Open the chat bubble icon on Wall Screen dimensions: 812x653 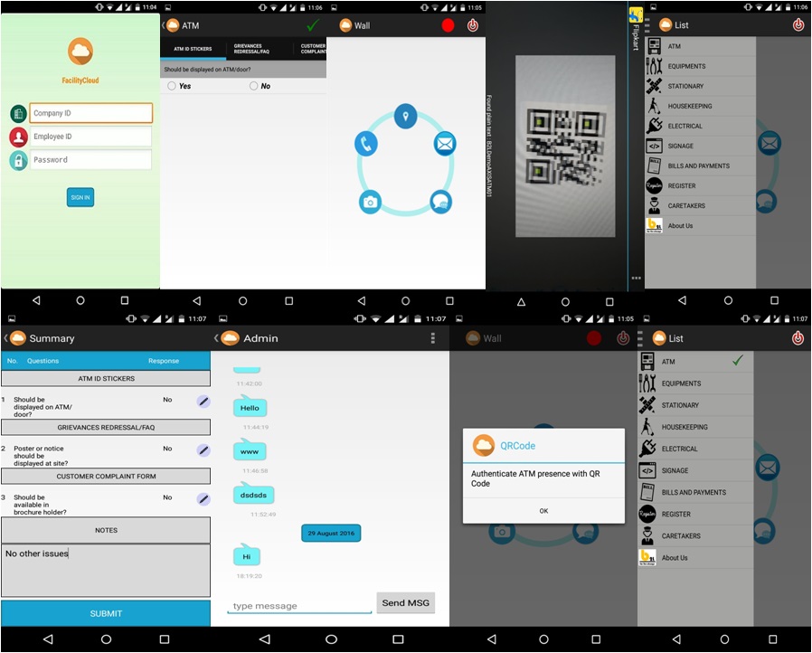440,201
